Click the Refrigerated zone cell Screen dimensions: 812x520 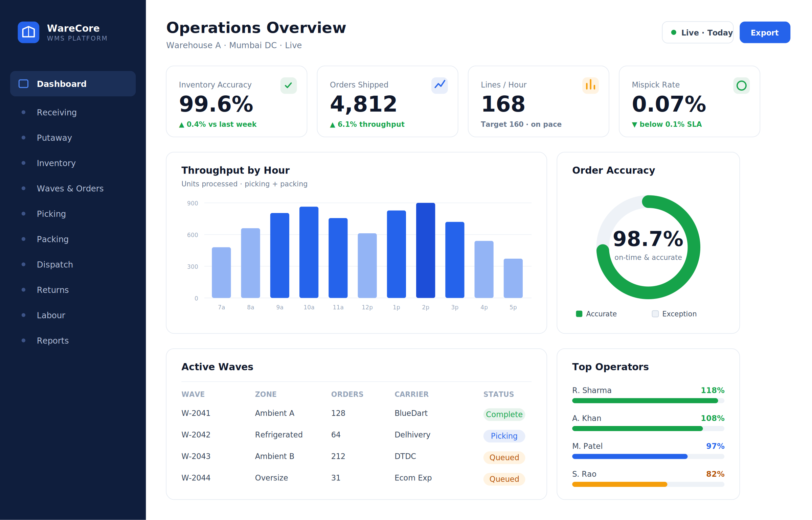click(x=279, y=435)
